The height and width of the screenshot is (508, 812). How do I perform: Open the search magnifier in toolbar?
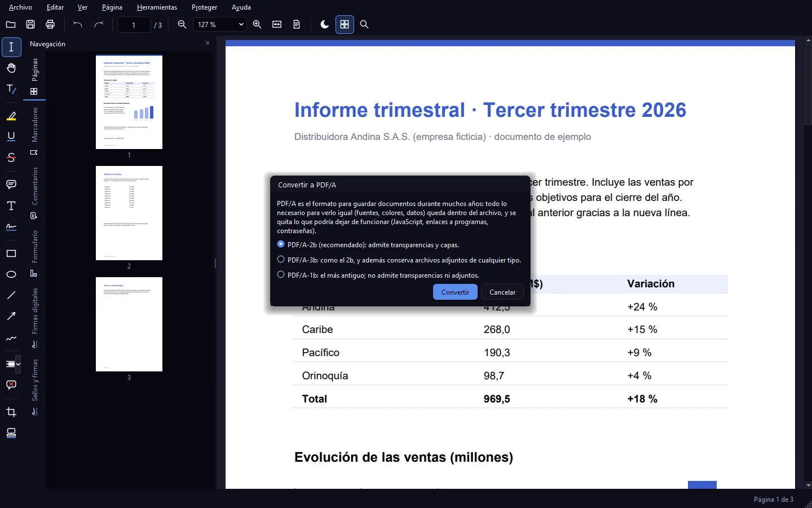tap(364, 24)
